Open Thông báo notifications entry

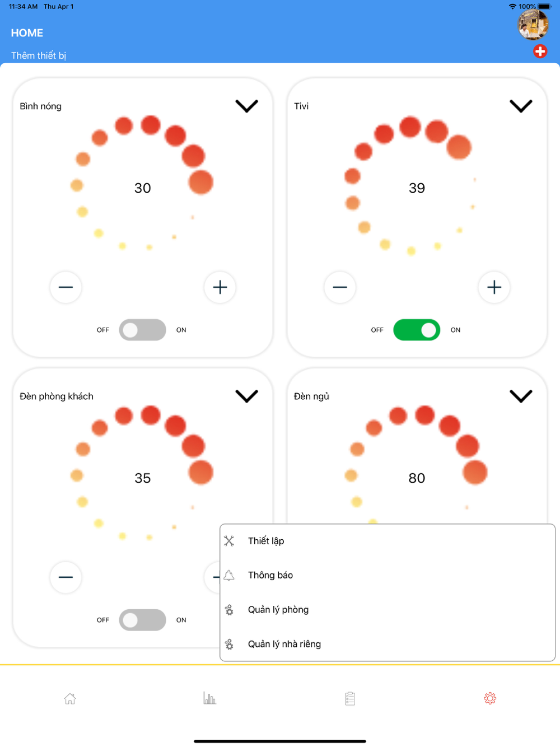(270, 575)
